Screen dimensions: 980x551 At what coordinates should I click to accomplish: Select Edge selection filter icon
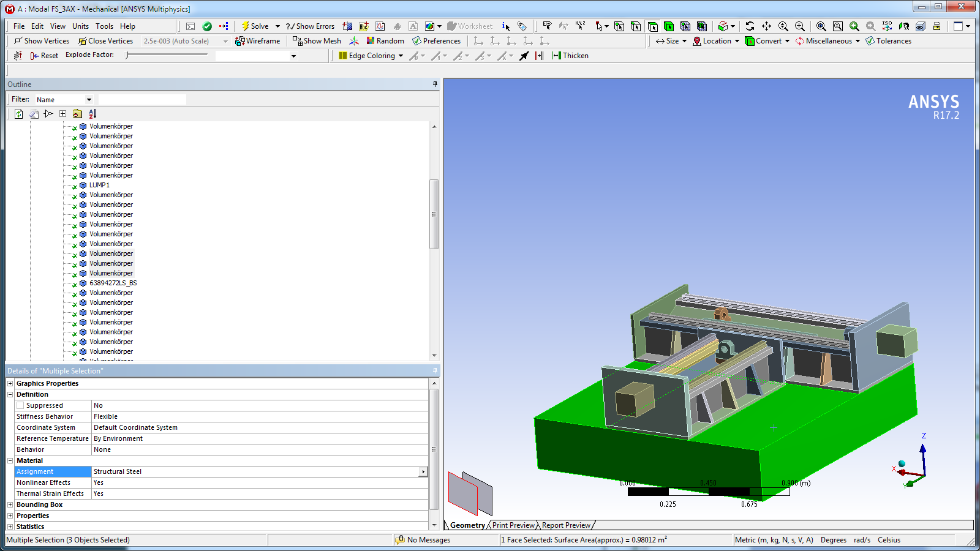pos(636,26)
